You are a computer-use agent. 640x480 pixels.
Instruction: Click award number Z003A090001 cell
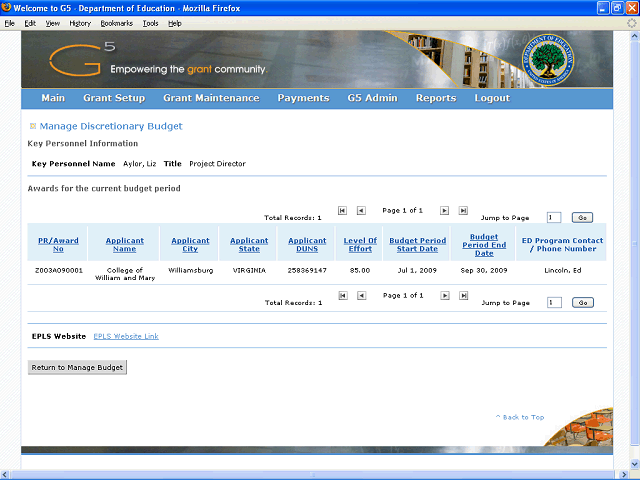(x=59, y=270)
